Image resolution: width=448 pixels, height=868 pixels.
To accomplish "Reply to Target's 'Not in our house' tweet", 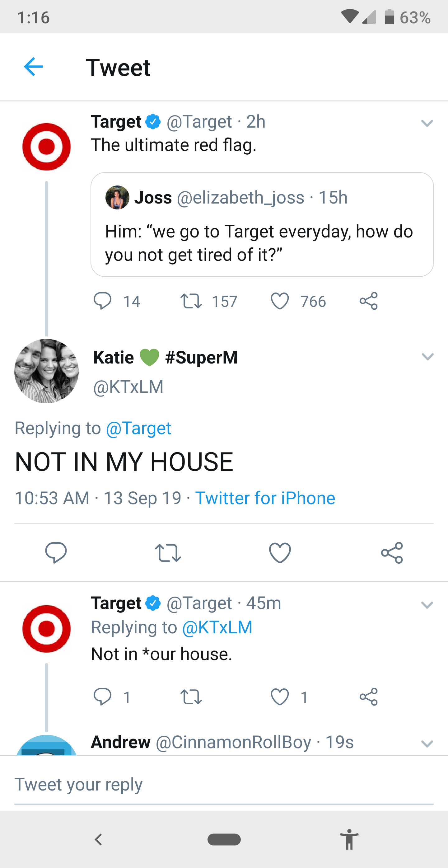I will coord(102,697).
